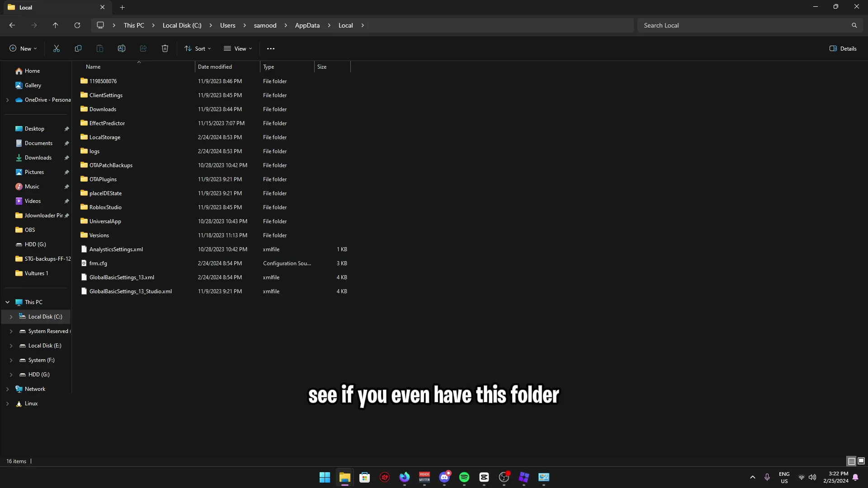Toggle the Details pane on the right
This screenshot has height=488, width=868.
coord(843,48)
